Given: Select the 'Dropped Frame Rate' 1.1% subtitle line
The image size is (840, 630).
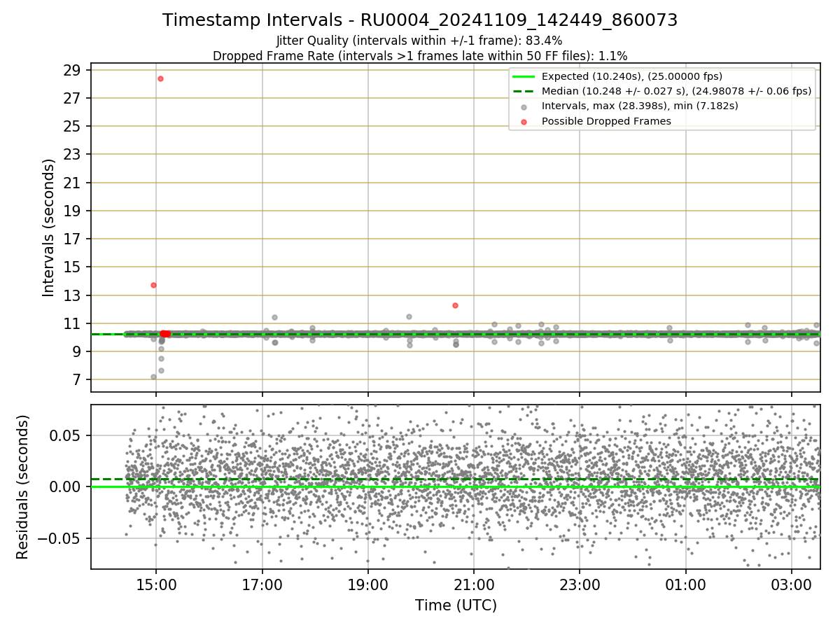Looking at the screenshot, I should click(420, 55).
